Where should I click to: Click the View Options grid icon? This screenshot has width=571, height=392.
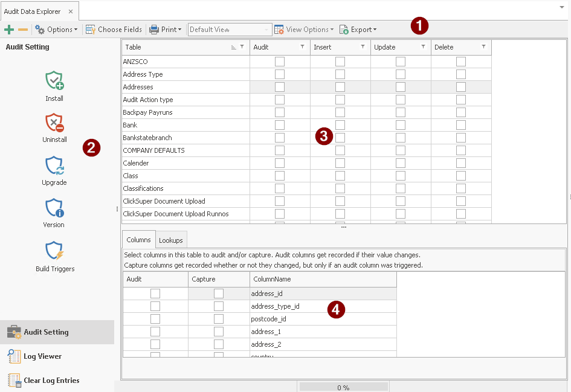(279, 30)
